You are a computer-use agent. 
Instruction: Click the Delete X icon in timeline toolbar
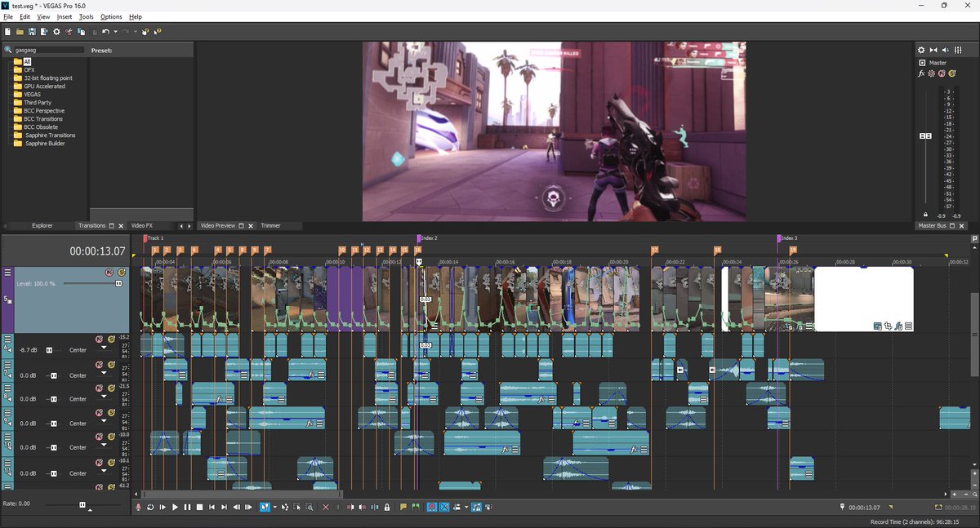(x=326, y=508)
